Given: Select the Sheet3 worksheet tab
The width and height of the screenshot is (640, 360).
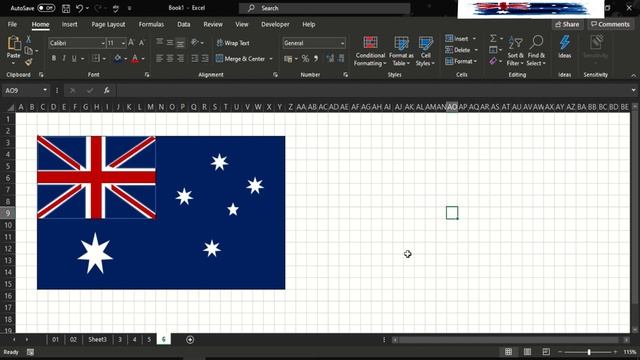Looking at the screenshot, I should pyautogui.click(x=97, y=340).
